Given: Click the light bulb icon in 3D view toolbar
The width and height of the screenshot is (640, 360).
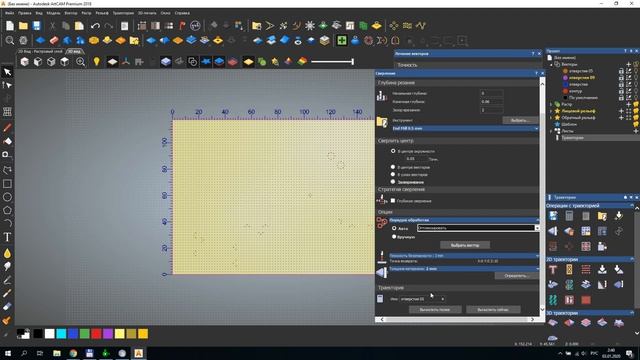Looking at the screenshot, I should point(96,62).
